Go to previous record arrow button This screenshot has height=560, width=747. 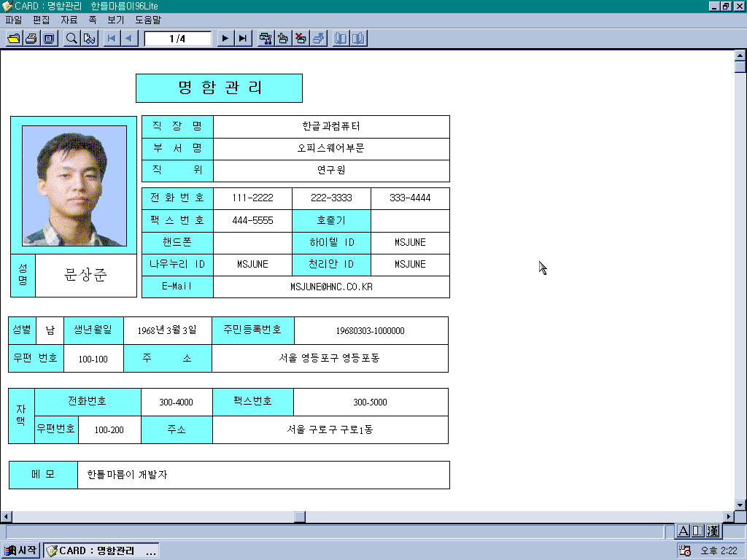click(129, 39)
